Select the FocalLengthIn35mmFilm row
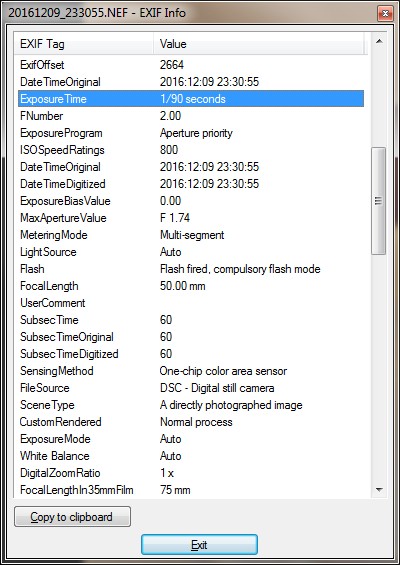Screen dimensions: 400x565 191,490
